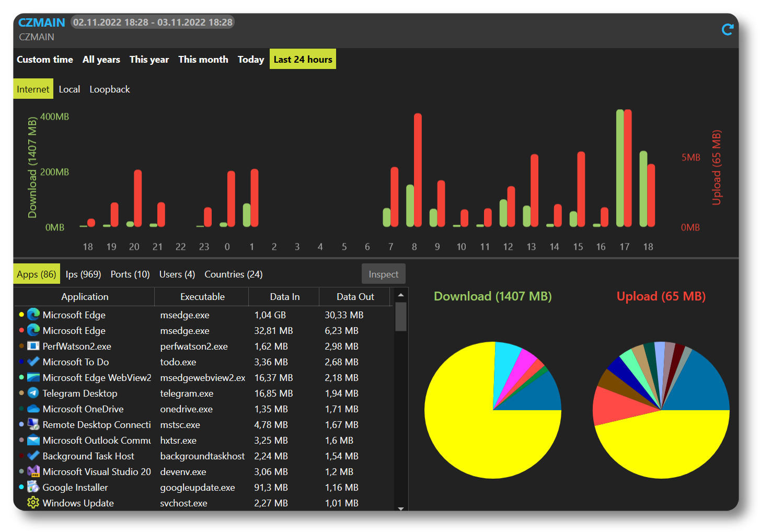Sort by the Data Out column header
Screen dimensions: 760x532
point(355,297)
